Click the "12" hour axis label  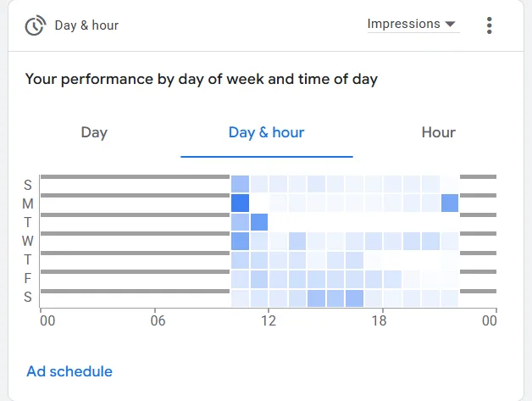click(x=269, y=320)
